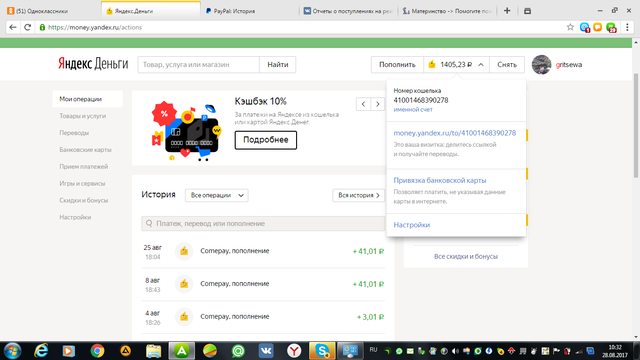Click the bookmark star icon in address bar
This screenshot has height=360, width=640.
tap(570, 27)
